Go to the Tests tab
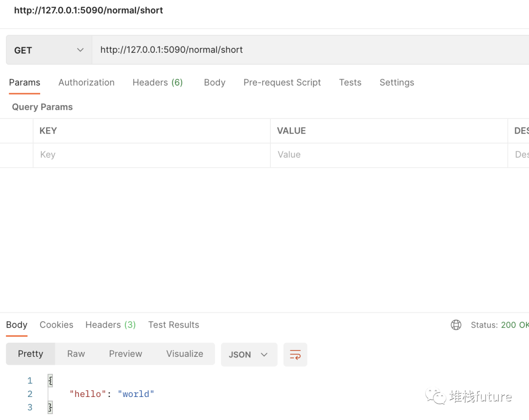Viewport: 529px width, 420px height. (350, 82)
